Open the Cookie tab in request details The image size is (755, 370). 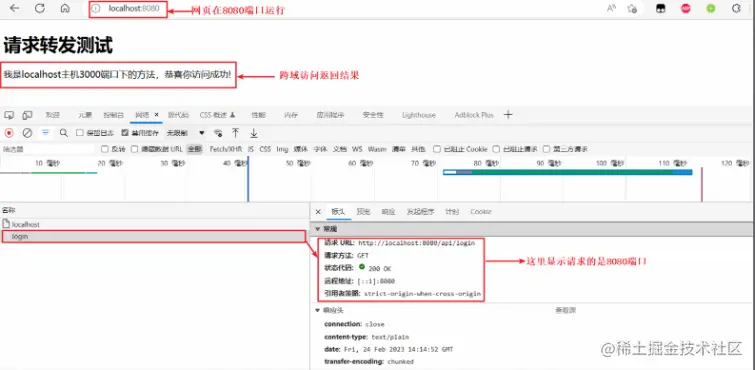481,212
